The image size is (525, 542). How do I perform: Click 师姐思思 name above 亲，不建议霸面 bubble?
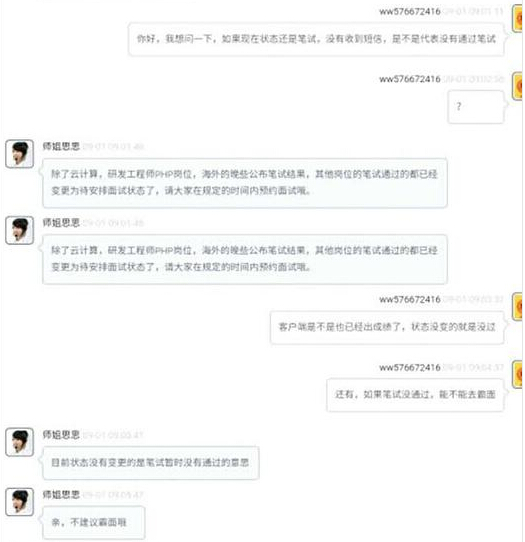click(61, 494)
